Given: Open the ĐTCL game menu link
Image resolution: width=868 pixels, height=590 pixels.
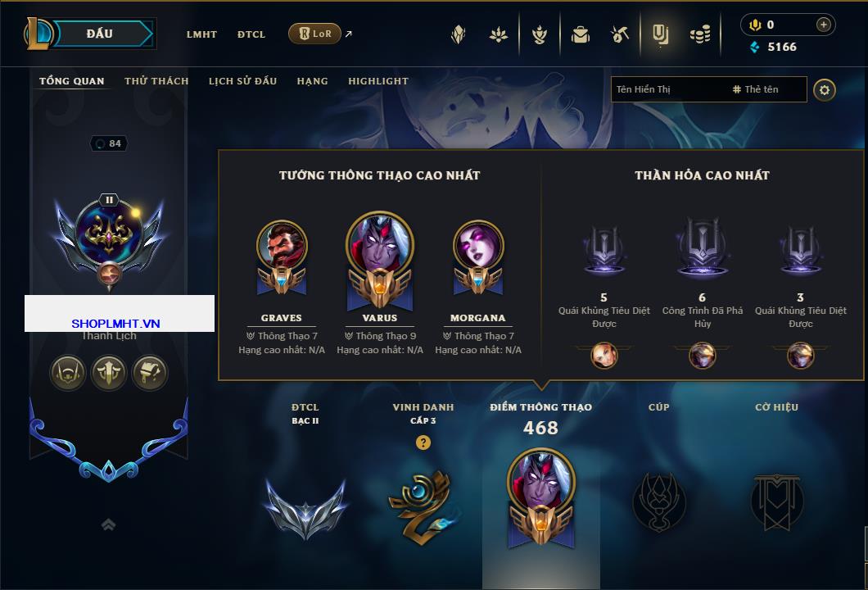Looking at the screenshot, I should 251,34.
